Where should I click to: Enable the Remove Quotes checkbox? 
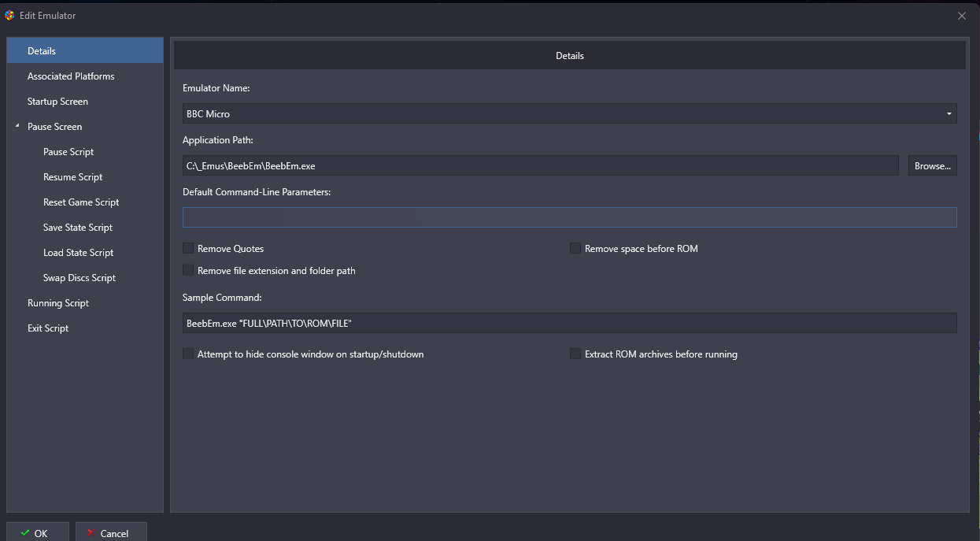[188, 248]
